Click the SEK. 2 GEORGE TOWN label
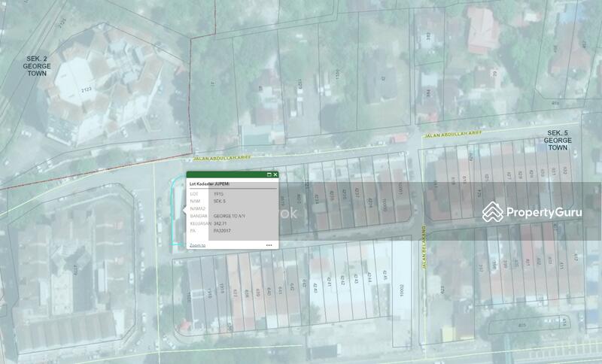602x364 pixels. [x=35, y=66]
